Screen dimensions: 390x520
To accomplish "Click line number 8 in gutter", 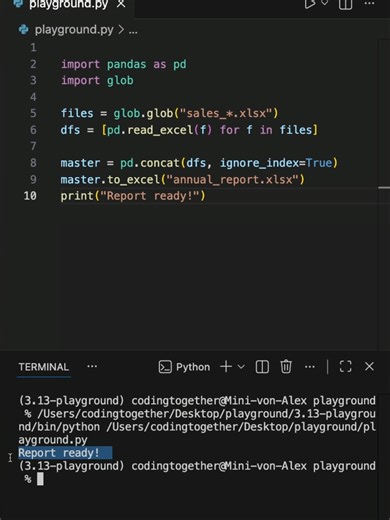I will pos(33,163).
